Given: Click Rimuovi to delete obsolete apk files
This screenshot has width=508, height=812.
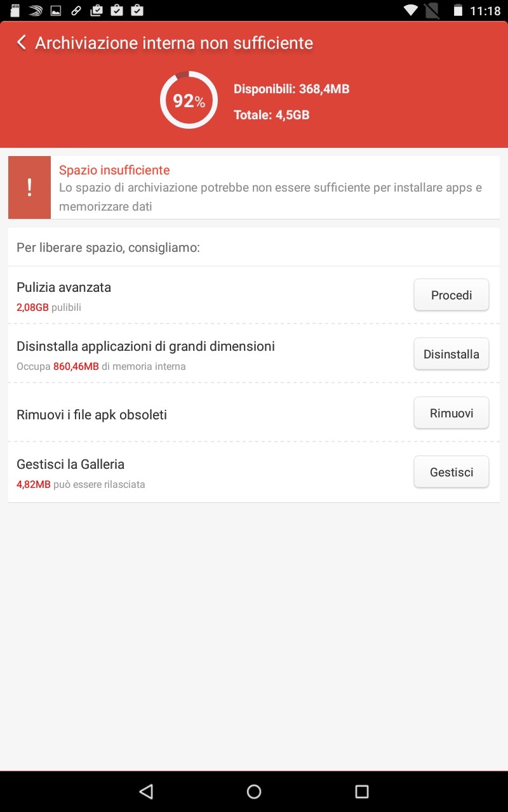Looking at the screenshot, I should [x=451, y=413].
